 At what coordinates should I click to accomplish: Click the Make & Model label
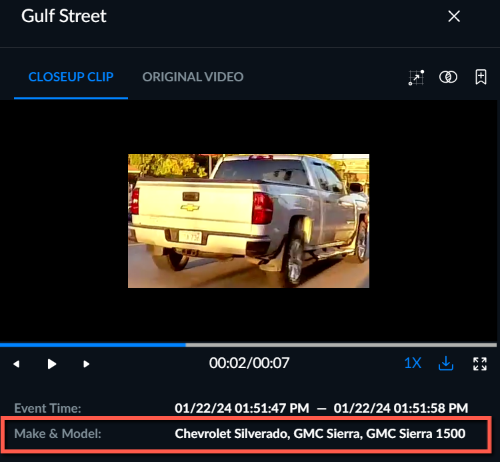(58, 434)
